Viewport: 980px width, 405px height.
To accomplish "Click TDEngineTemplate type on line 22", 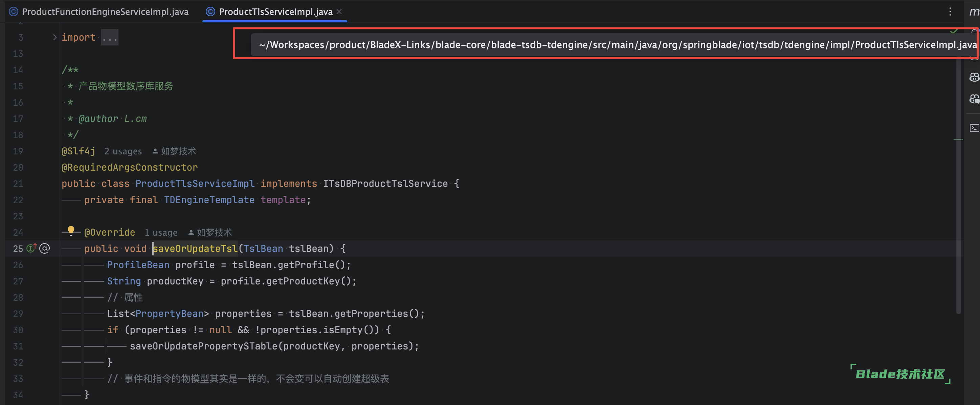I will tap(209, 200).
